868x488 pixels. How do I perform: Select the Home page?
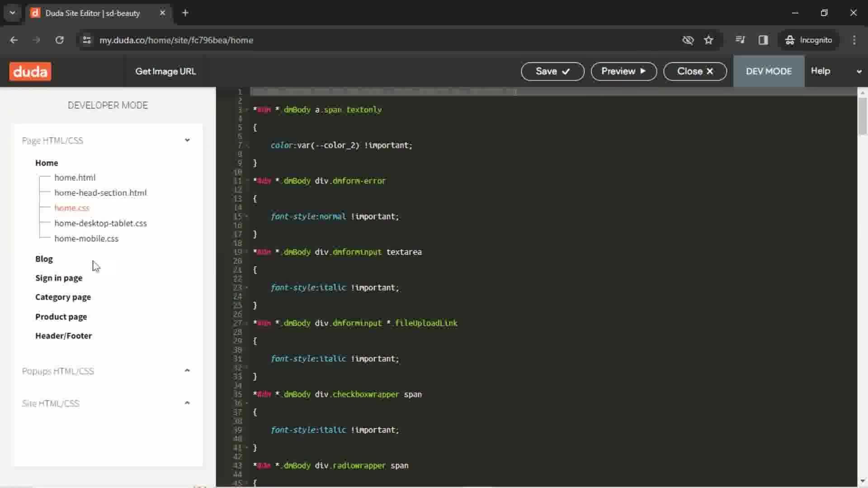pyautogui.click(x=47, y=163)
